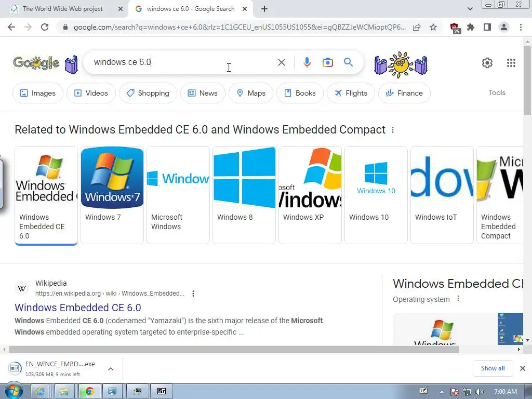
Task: Search by image with camera icon
Action: (x=327, y=62)
